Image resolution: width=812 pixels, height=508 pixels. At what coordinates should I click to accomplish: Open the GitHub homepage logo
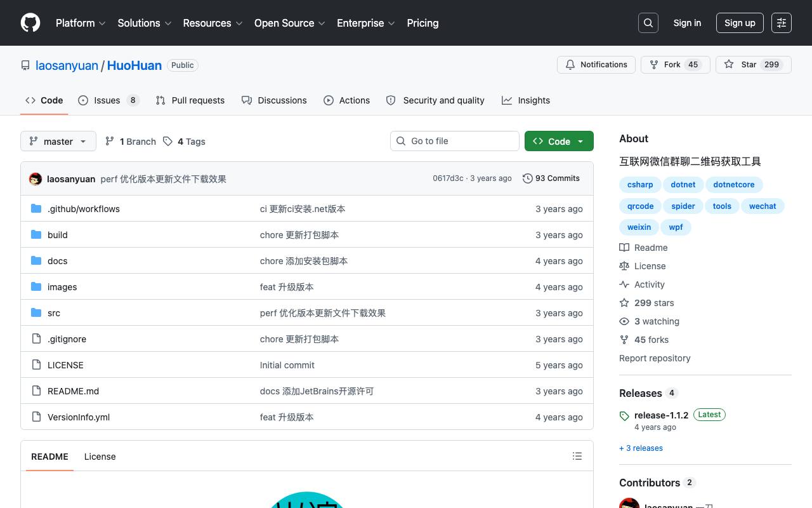pos(30,23)
